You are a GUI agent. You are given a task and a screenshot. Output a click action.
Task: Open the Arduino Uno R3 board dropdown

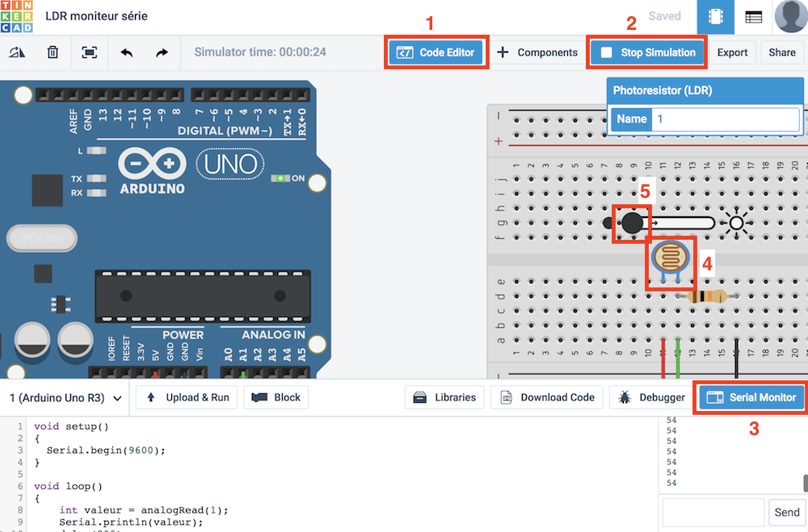click(x=65, y=398)
